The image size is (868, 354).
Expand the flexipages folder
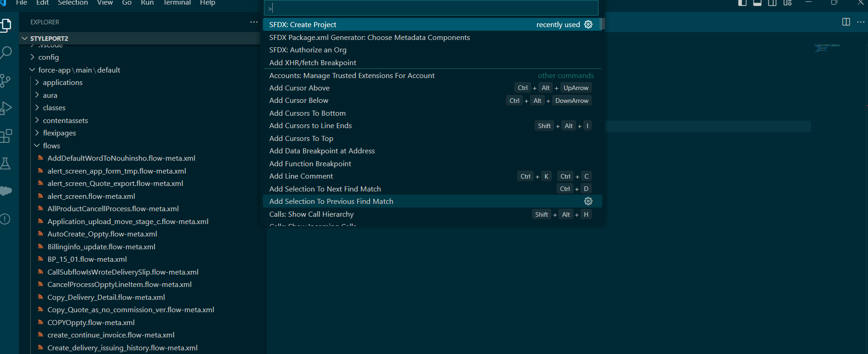pyautogui.click(x=140, y=133)
